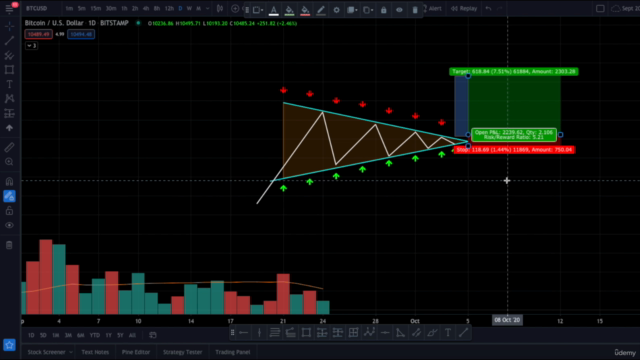
Task: Open the favorites star button in left sidebar
Action: (x=9, y=345)
